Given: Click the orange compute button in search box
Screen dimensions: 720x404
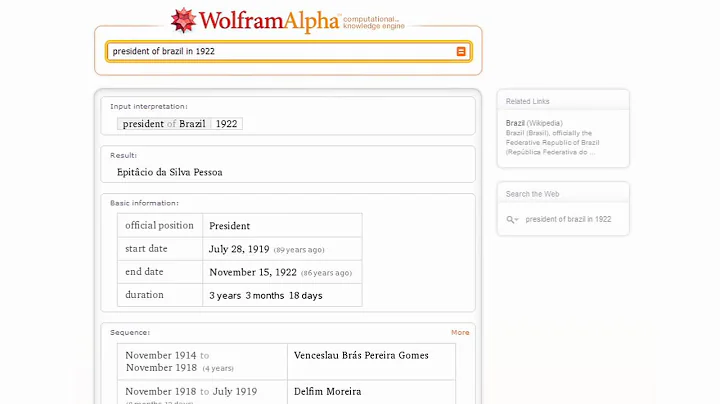Looking at the screenshot, I should 461,51.
